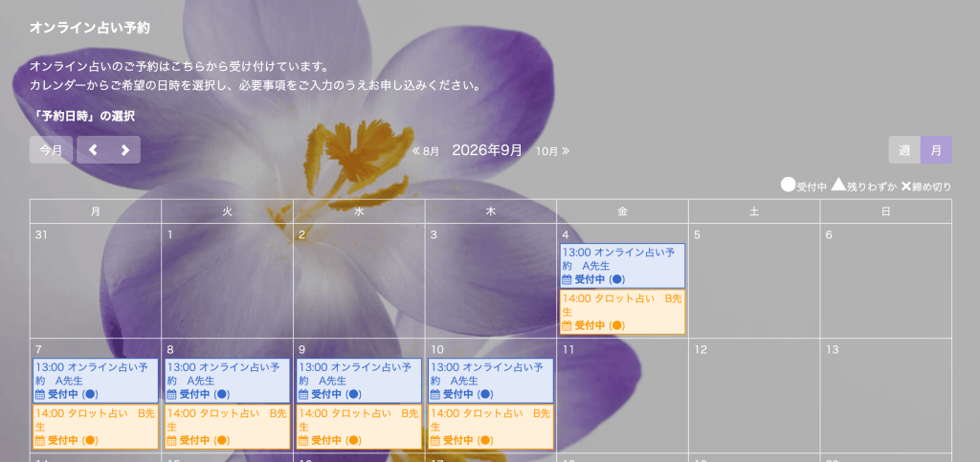
Task: Advance to next month with right chevron
Action: (125, 150)
